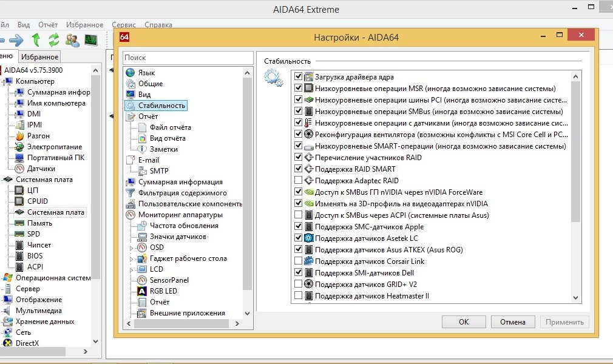Click the Пользовательские компоненты icon

[x=130, y=204]
